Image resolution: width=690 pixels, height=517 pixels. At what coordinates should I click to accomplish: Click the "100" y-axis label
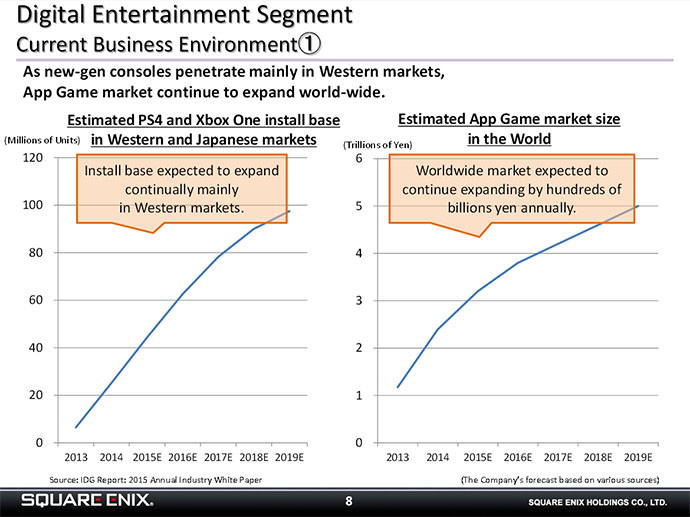33,205
